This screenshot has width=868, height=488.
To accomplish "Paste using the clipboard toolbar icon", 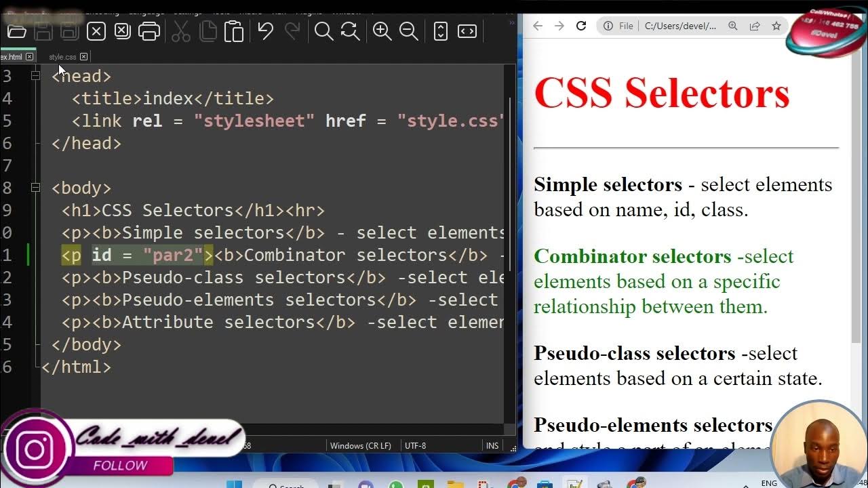I will (234, 31).
